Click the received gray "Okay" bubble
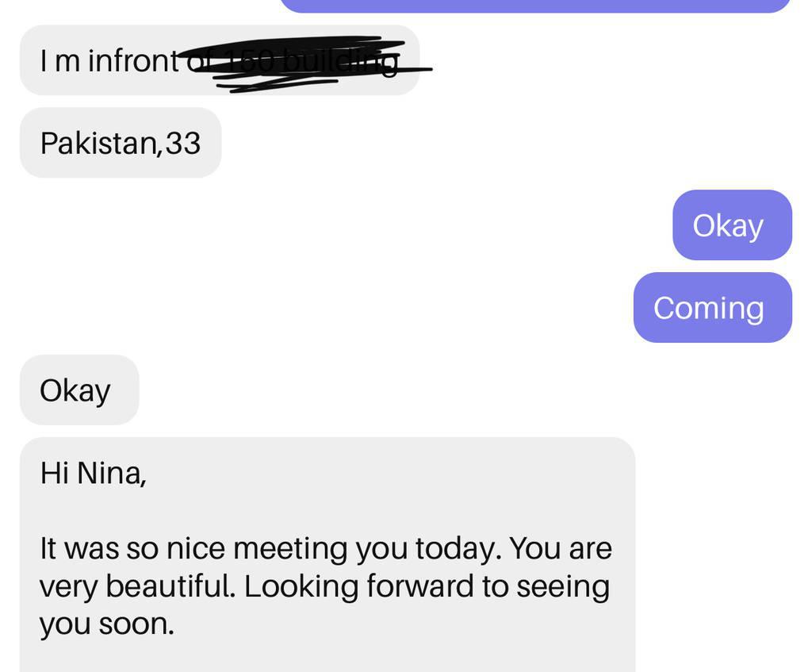Image resolution: width=812 pixels, height=672 pixels. pyautogui.click(x=79, y=390)
